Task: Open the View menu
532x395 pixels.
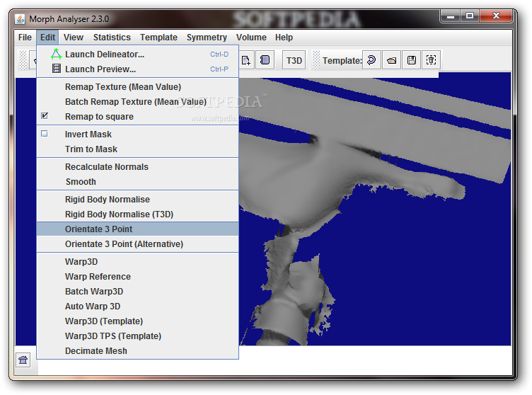Action: point(74,38)
